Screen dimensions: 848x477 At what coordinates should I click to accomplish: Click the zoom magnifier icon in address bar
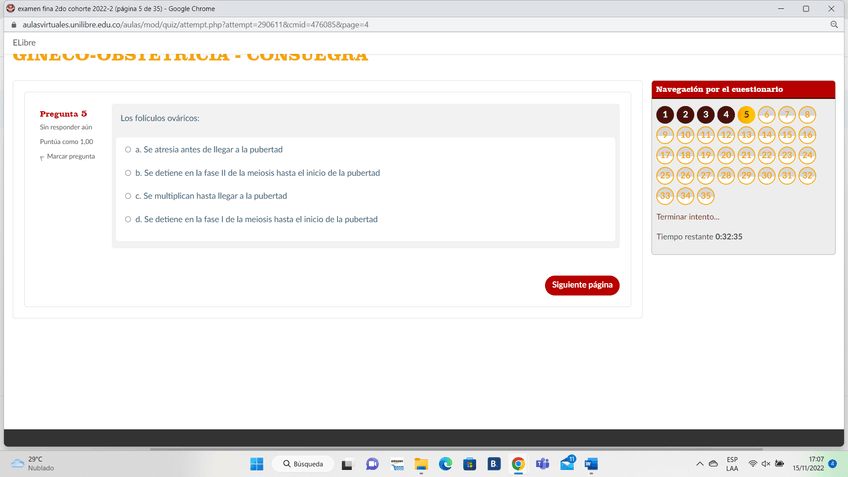click(x=834, y=25)
